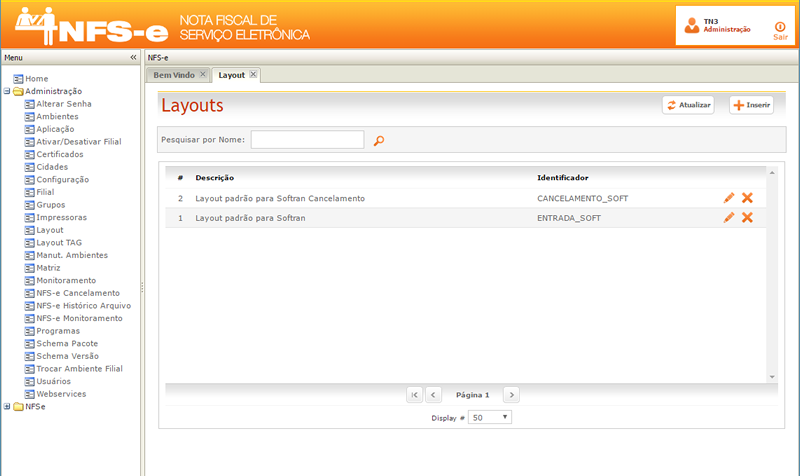
Task: Open the Display # dropdown
Action: pyautogui.click(x=490, y=417)
